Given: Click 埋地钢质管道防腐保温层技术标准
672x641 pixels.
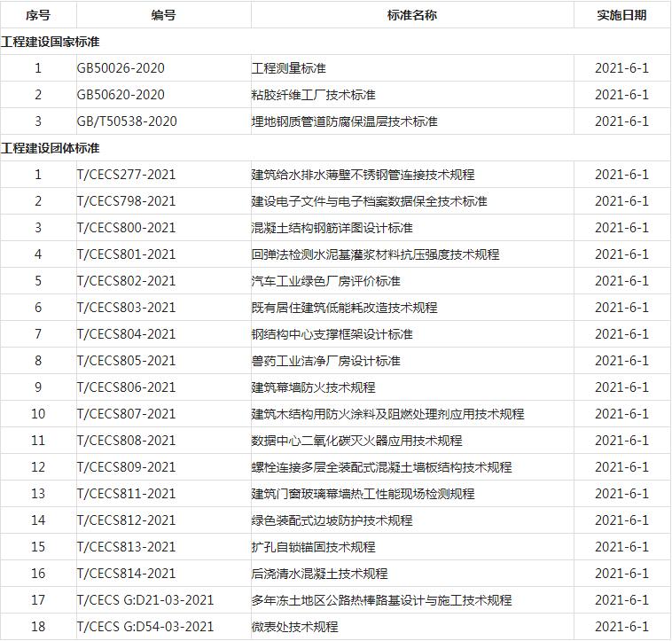Looking at the screenshot, I should 345,121.
